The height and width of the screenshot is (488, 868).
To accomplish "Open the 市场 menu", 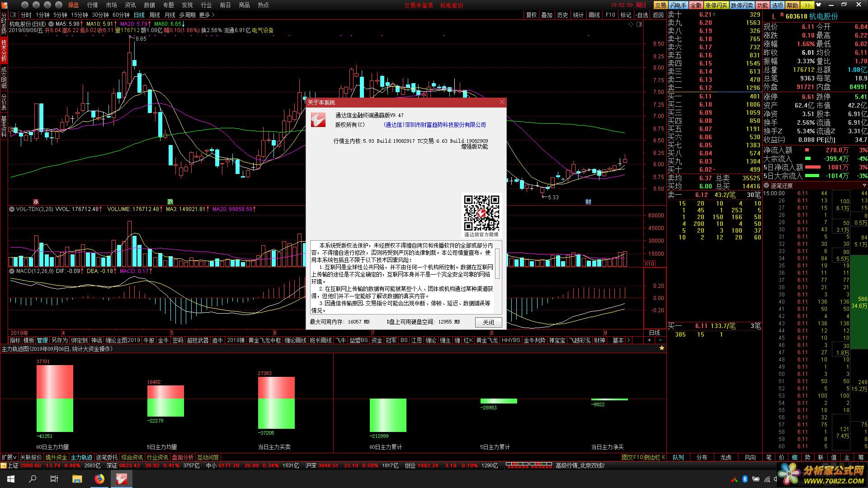I will [x=112, y=5].
